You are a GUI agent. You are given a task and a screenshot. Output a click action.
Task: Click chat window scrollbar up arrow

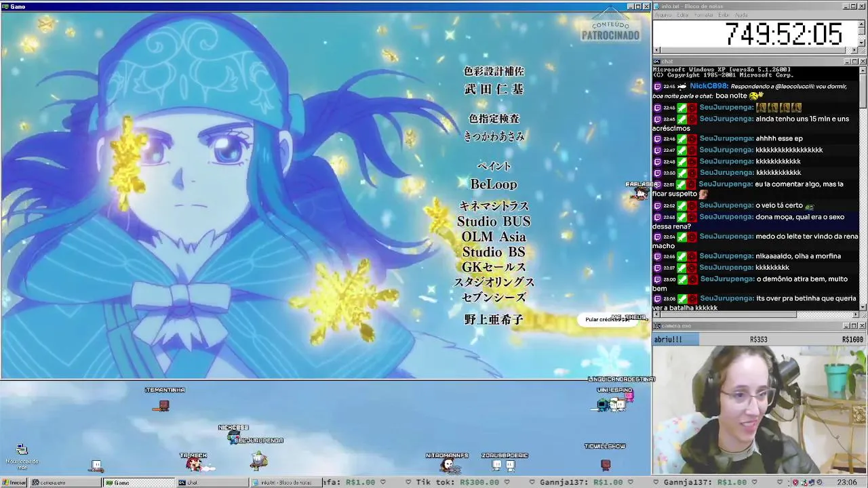pos(863,70)
